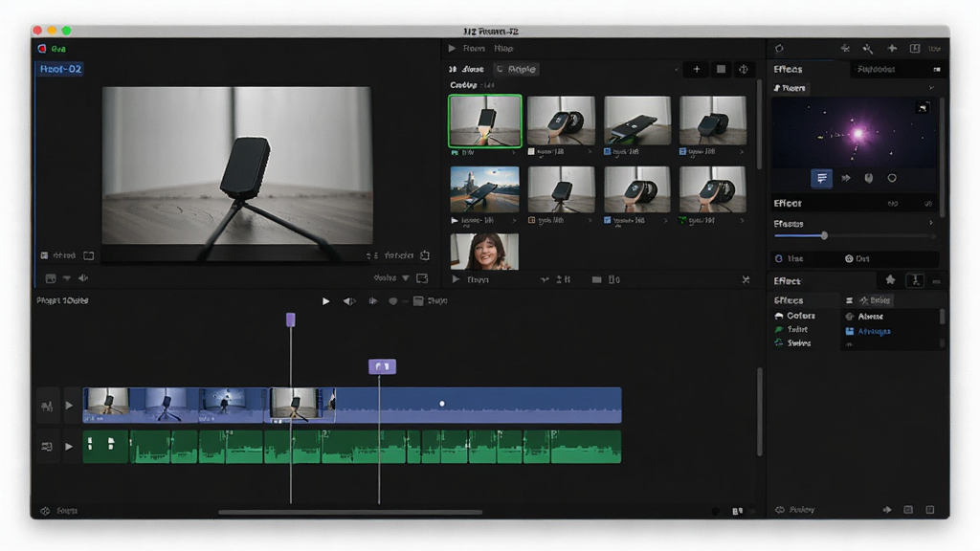Image resolution: width=980 pixels, height=551 pixels.
Task: Expand the chevron under the green-bordered clip thumbnail
Action: (x=514, y=152)
